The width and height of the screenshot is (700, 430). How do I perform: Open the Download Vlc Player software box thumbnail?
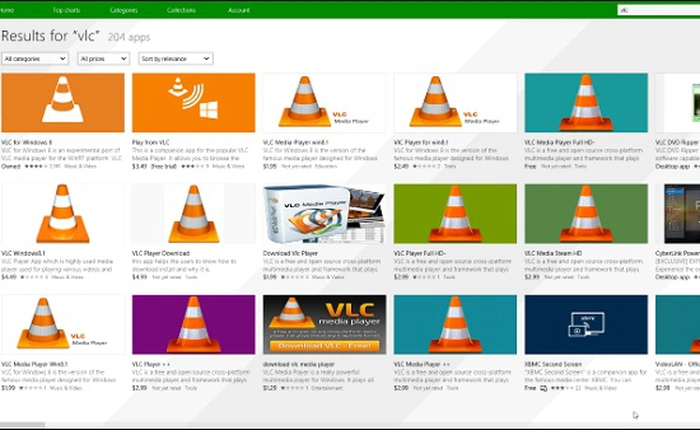pyautogui.click(x=325, y=214)
